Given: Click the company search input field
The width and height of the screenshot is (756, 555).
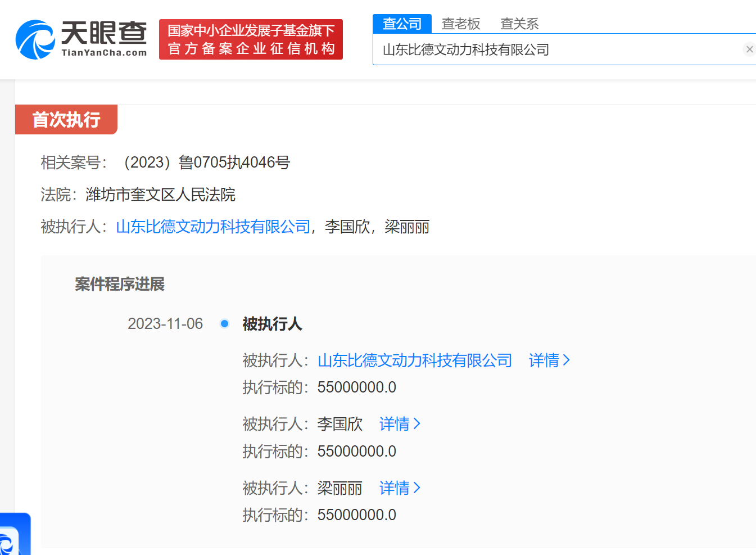Looking at the screenshot, I should [506, 49].
